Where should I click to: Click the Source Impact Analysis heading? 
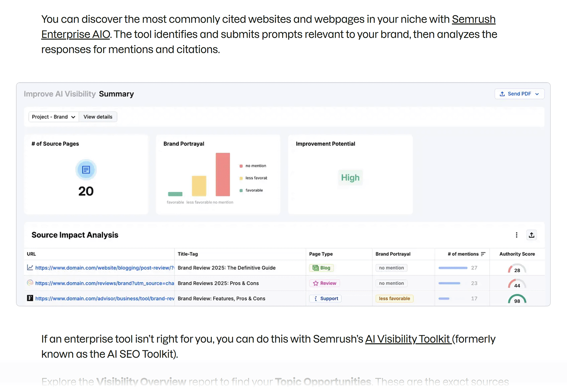tap(75, 235)
